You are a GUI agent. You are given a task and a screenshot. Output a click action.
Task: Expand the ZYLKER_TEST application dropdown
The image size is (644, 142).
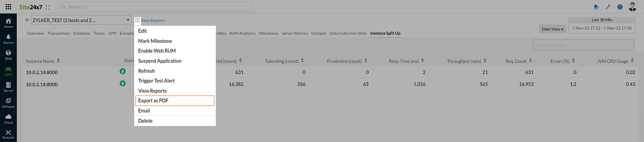128,20
